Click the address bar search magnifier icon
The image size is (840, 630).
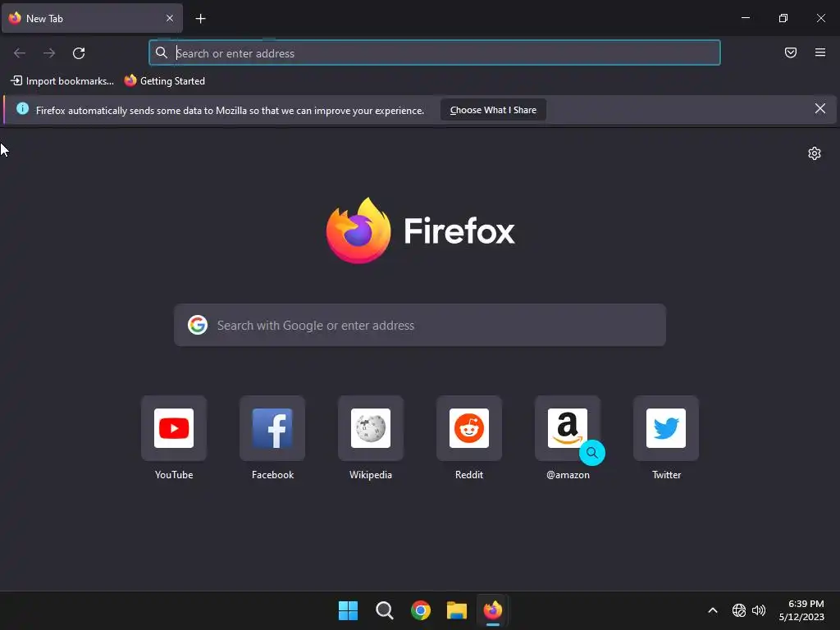[x=162, y=52]
